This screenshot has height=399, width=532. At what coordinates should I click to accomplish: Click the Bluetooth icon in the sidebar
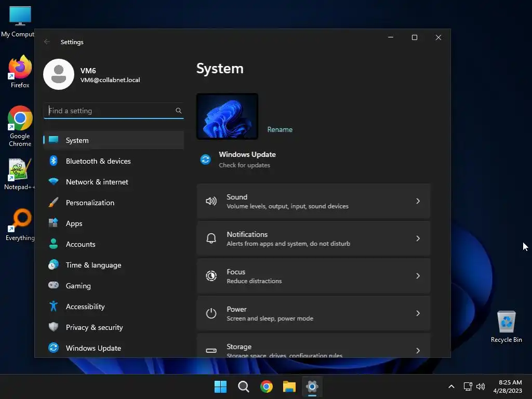pyautogui.click(x=54, y=161)
